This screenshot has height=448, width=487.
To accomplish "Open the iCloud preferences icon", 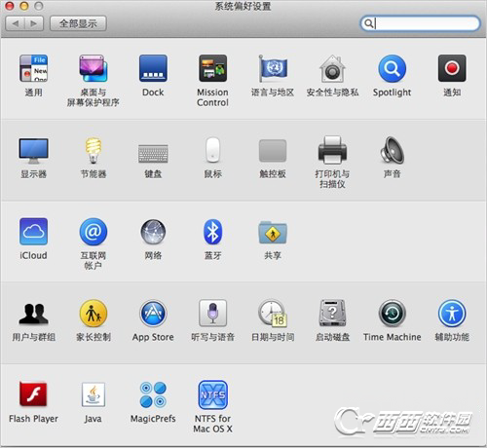I will 33,232.
